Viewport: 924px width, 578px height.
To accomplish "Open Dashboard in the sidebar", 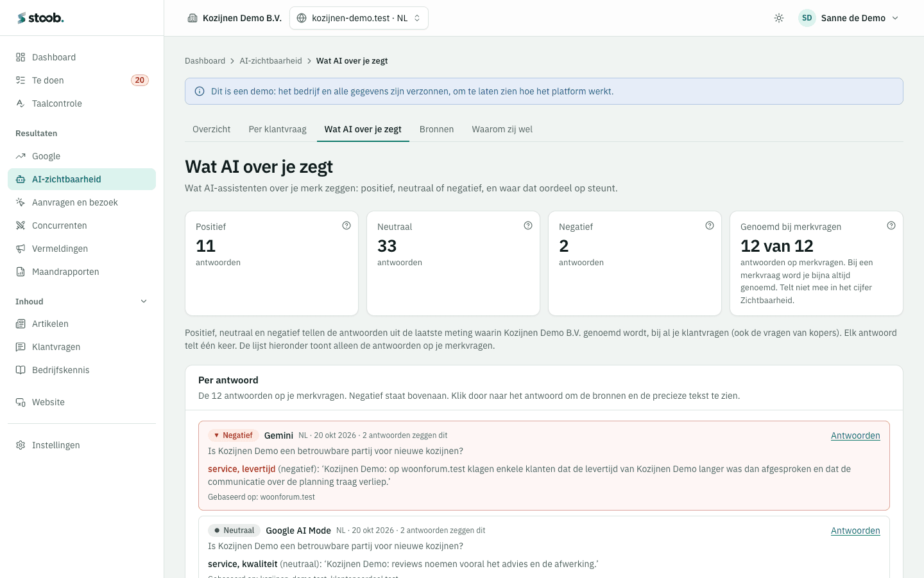I will coord(81,57).
